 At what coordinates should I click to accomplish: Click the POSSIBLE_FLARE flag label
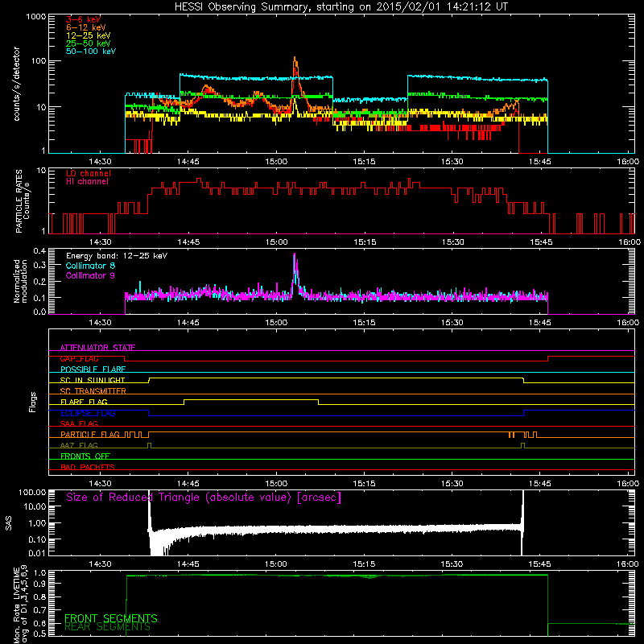click(x=93, y=369)
